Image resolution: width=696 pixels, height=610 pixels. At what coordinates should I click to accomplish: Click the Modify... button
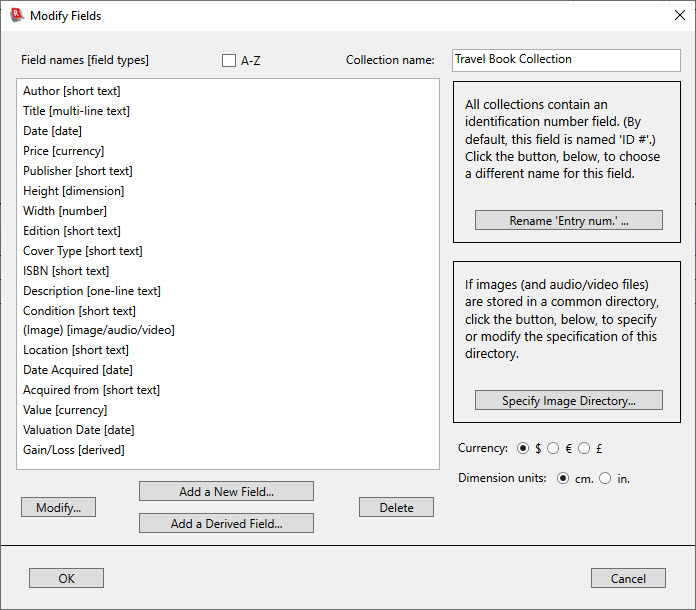click(x=58, y=507)
